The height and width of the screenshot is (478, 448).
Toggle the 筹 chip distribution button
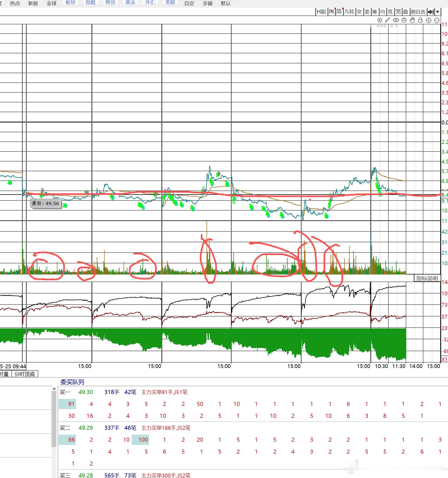[375, 12]
